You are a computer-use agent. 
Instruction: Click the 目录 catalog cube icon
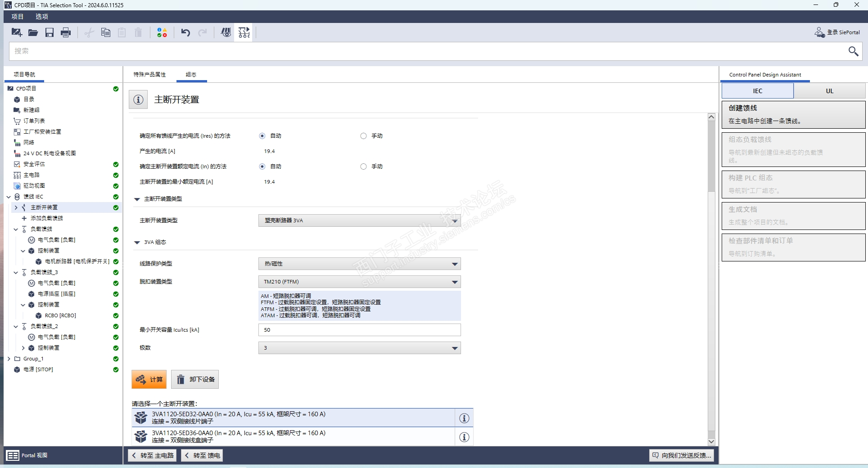(x=17, y=99)
